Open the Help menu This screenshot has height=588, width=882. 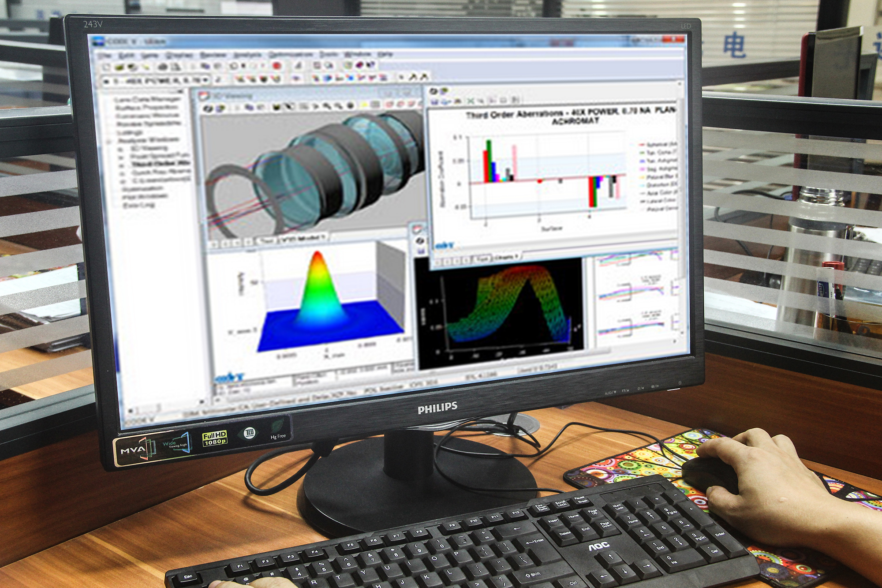385,54
